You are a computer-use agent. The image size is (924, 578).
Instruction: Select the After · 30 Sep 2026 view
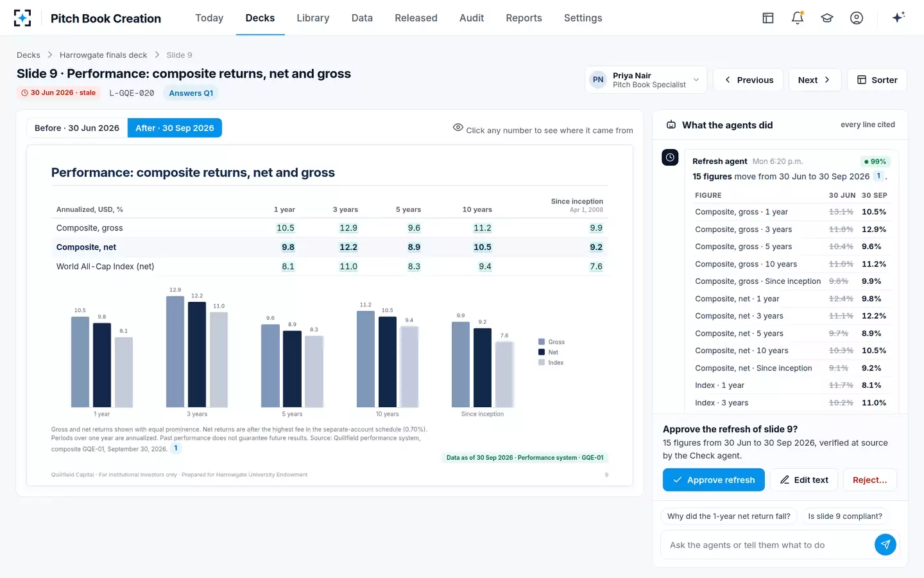175,128
